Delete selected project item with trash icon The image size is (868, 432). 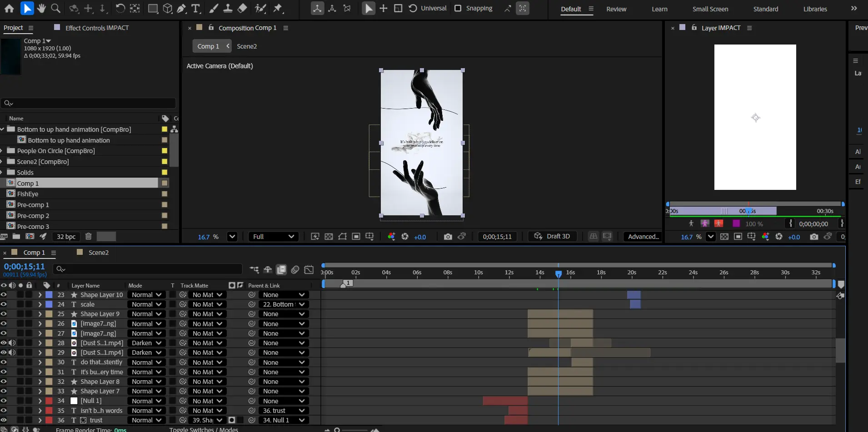(89, 236)
